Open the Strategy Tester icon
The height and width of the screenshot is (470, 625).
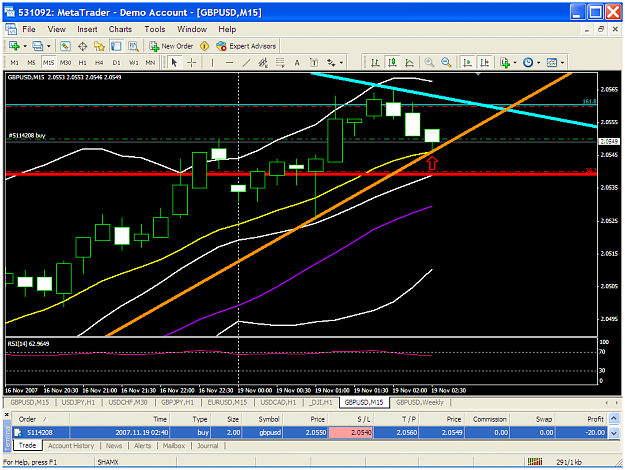[x=133, y=46]
